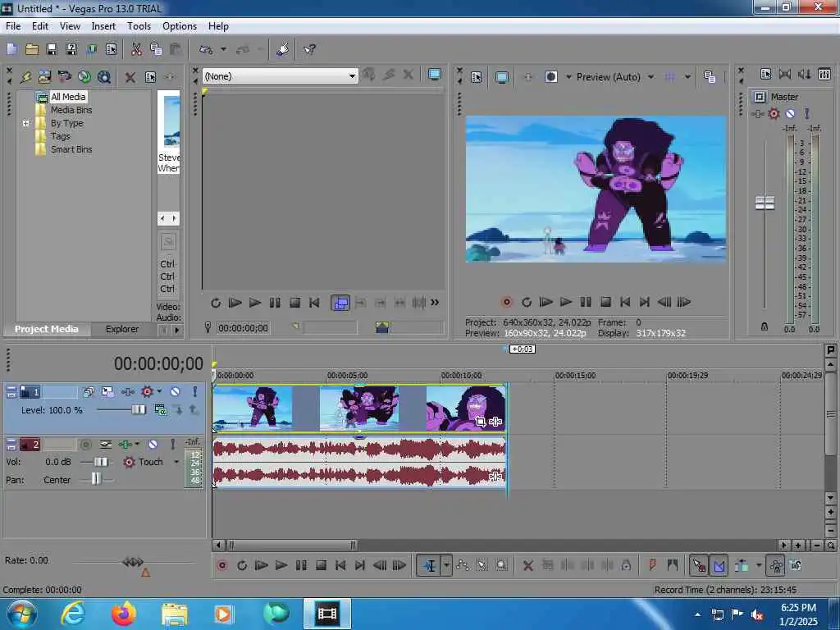Open the Insert menu
Viewport: 840px width, 630px height.
click(103, 26)
